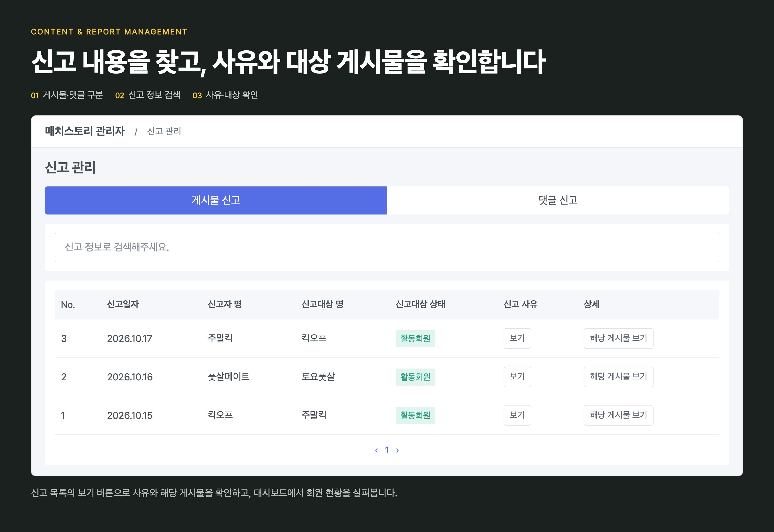Click reported target name 토요풋살
Image resolution: width=774 pixels, height=532 pixels.
click(x=318, y=377)
